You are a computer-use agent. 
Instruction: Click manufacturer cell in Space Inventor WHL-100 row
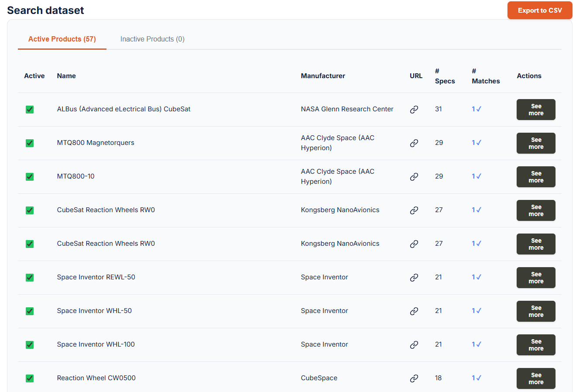coord(324,344)
